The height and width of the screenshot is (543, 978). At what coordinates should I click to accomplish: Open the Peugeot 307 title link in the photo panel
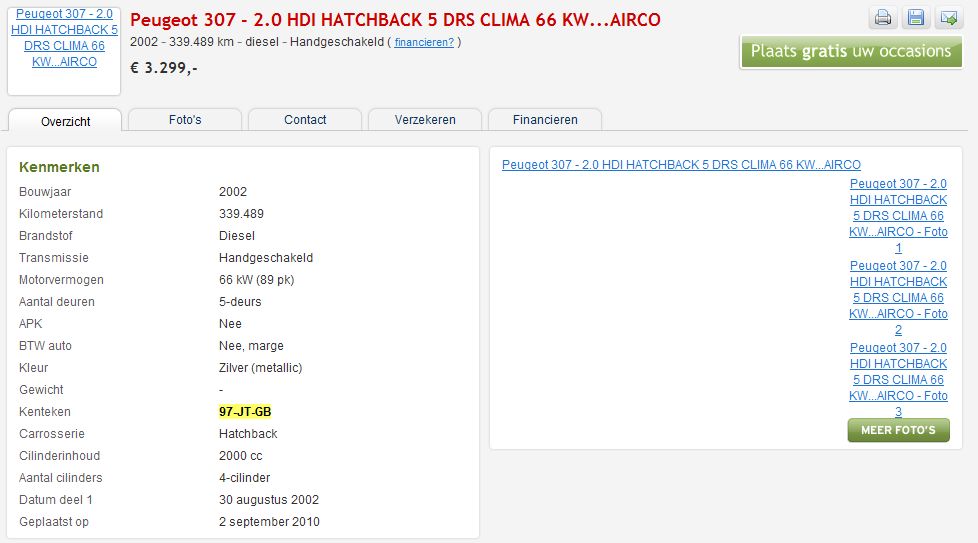coord(681,165)
